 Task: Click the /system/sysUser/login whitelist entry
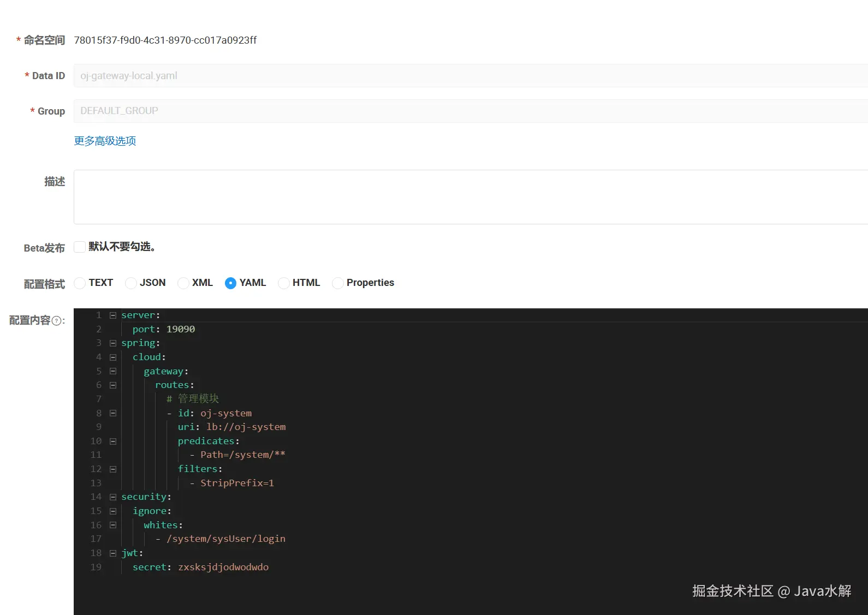click(226, 539)
